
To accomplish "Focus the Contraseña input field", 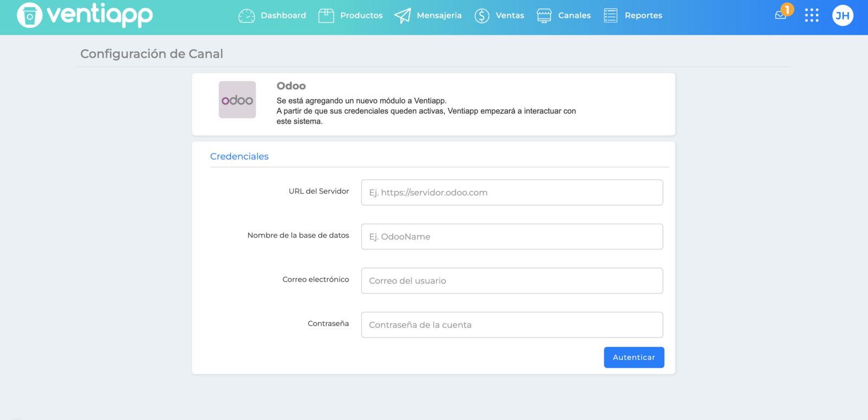I will (x=512, y=324).
